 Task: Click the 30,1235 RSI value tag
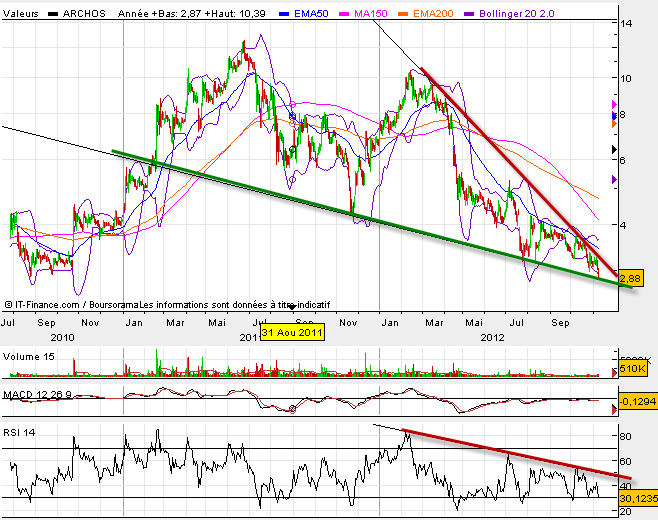[x=635, y=497]
